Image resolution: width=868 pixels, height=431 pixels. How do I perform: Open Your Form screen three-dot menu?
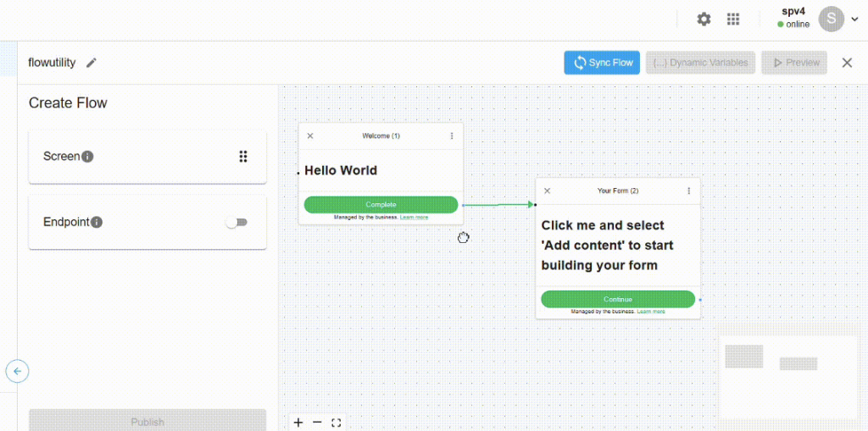click(x=688, y=191)
